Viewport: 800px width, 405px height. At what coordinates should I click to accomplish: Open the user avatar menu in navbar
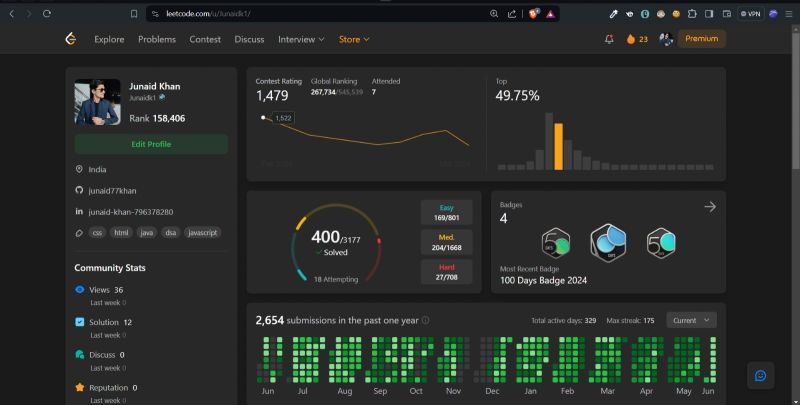(x=666, y=39)
